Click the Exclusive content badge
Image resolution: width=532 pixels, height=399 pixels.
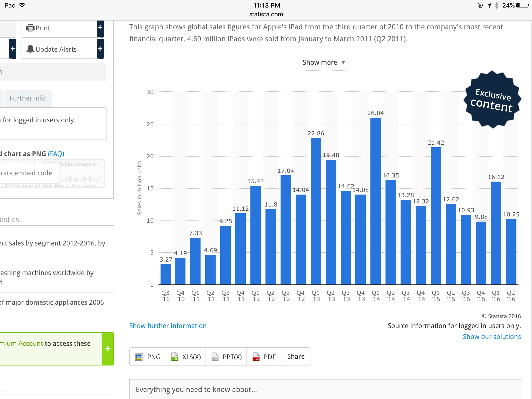pos(492,99)
